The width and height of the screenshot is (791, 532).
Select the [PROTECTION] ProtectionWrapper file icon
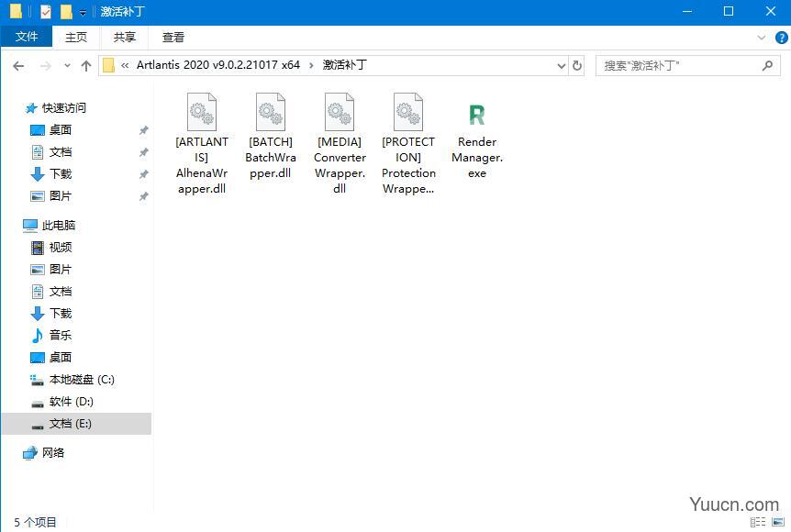pyautogui.click(x=408, y=111)
